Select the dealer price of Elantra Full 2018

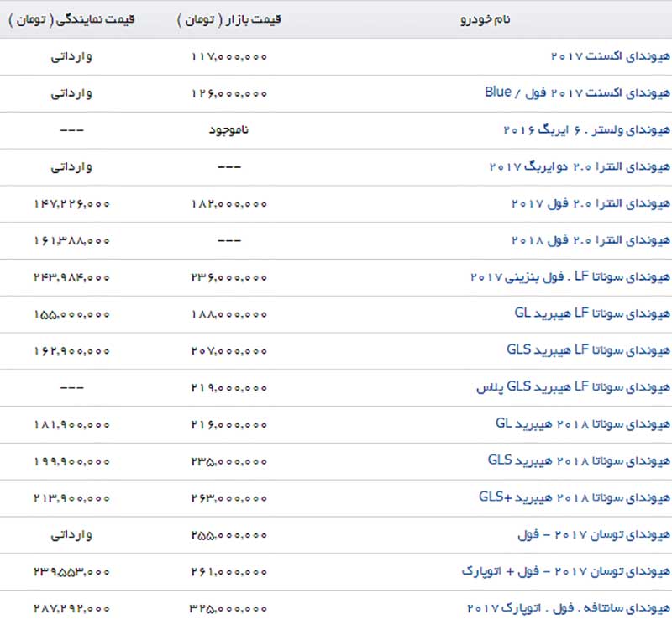coord(72,240)
